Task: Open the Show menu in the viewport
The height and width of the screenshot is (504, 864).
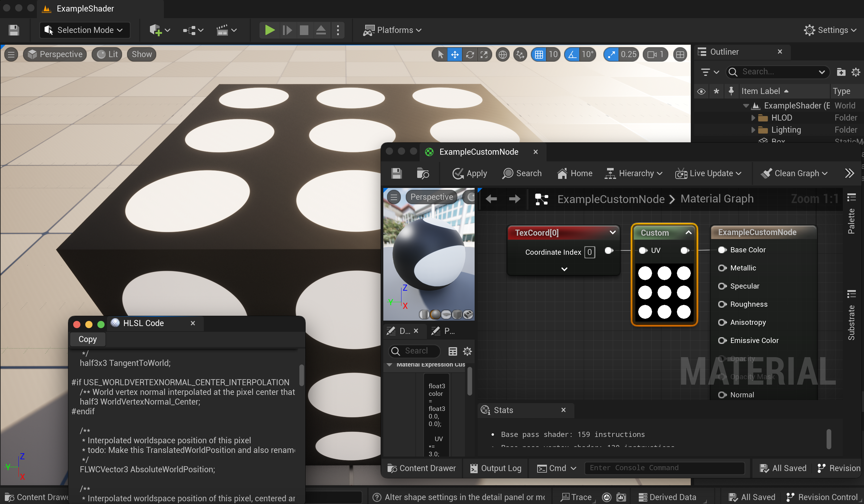Action: 141,54
